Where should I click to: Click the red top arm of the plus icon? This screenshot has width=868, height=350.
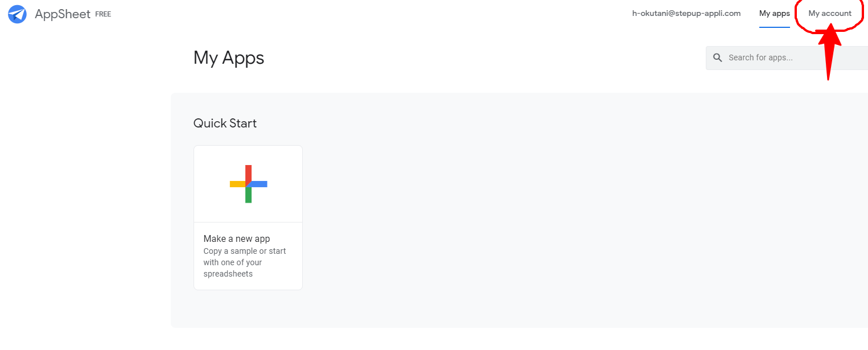pyautogui.click(x=248, y=172)
